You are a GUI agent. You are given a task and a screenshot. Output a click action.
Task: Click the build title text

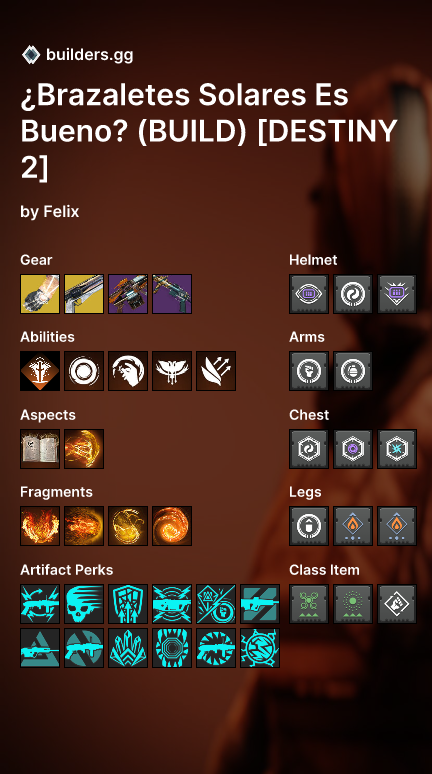[x=209, y=132]
